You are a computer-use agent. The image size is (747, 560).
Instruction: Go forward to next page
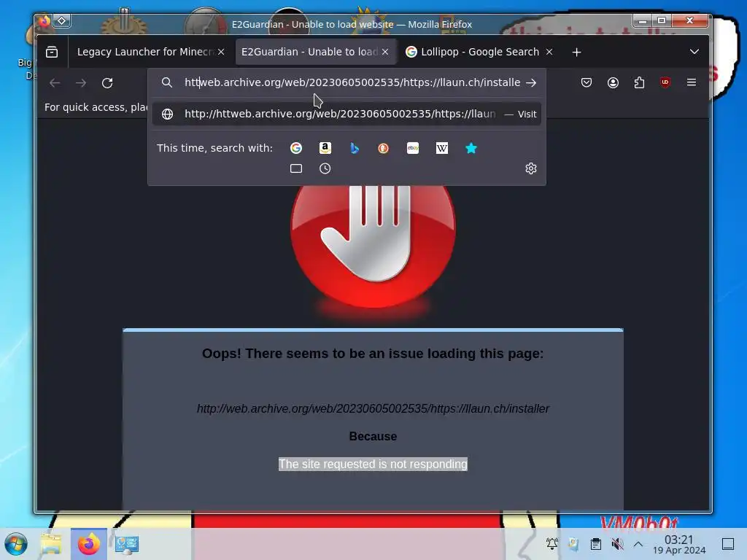[81, 83]
